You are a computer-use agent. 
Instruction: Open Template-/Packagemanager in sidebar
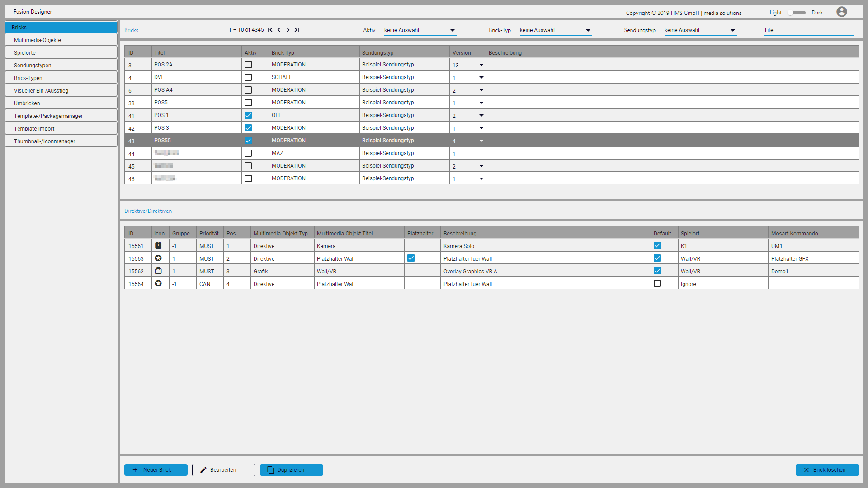61,116
